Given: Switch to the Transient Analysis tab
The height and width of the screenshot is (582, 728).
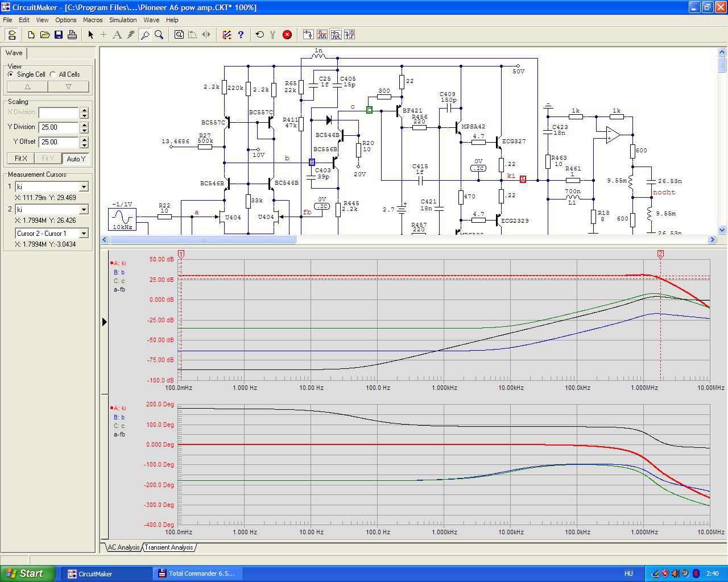Looking at the screenshot, I should 169,547.
